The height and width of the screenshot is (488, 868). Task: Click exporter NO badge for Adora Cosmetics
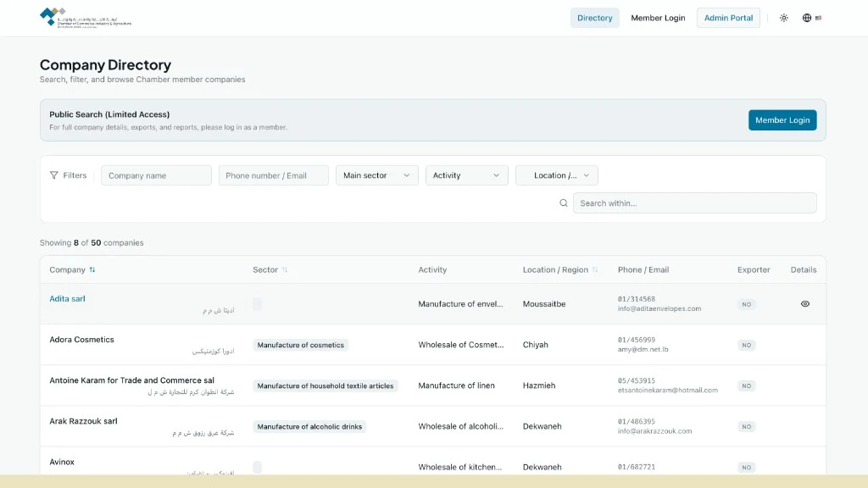click(746, 346)
